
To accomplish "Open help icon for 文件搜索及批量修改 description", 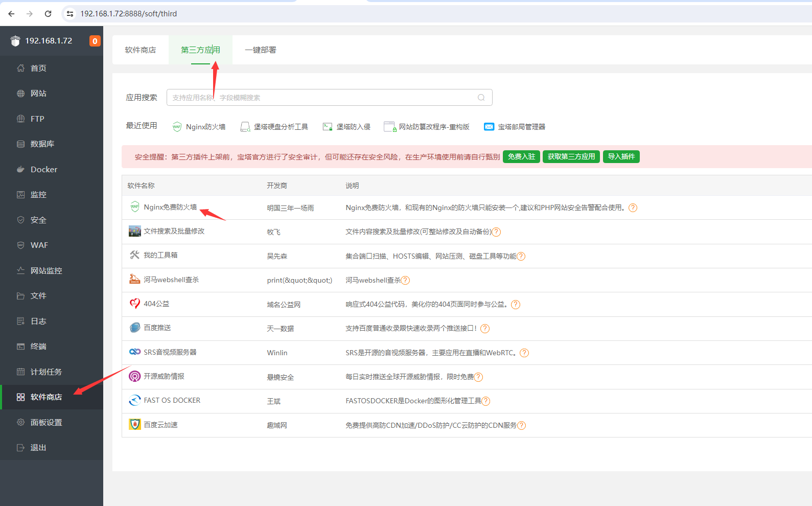I will [496, 232].
